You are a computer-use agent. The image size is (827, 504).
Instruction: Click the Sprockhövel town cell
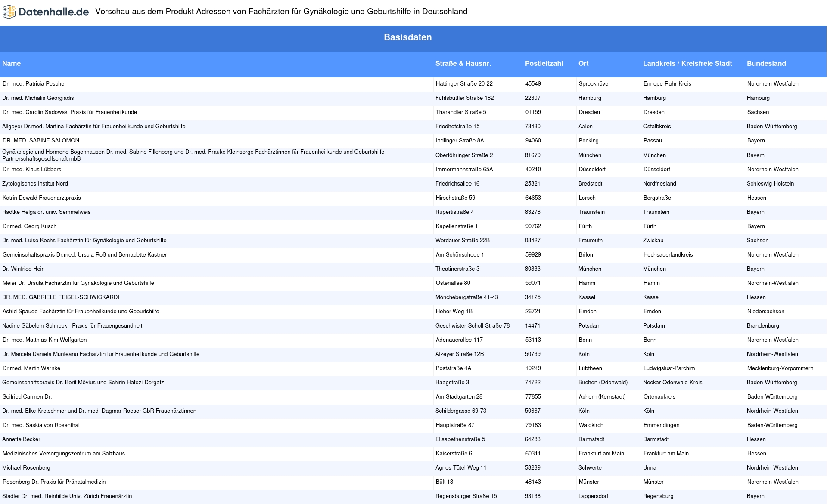coord(594,84)
